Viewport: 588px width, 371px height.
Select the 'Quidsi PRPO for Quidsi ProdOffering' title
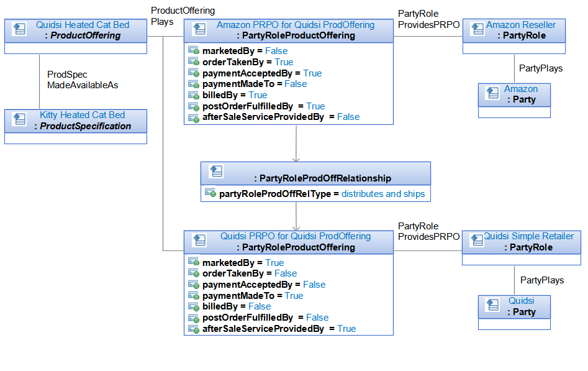pos(296,236)
